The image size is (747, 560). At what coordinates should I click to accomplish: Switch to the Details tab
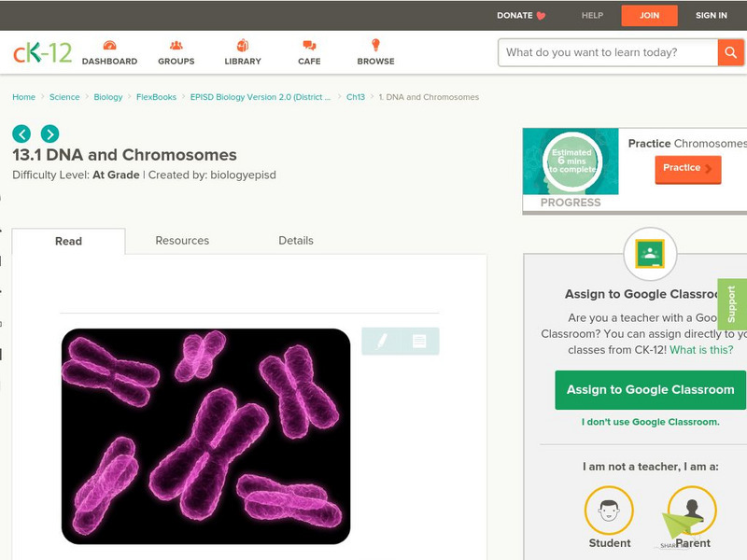click(x=297, y=240)
